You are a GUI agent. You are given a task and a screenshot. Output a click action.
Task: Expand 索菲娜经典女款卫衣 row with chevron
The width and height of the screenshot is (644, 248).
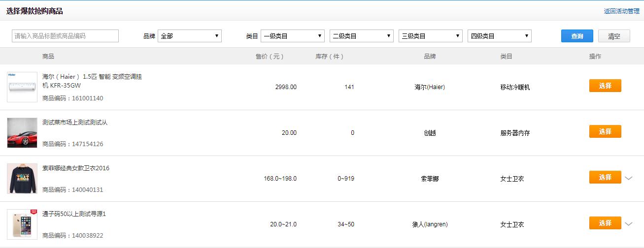628,178
